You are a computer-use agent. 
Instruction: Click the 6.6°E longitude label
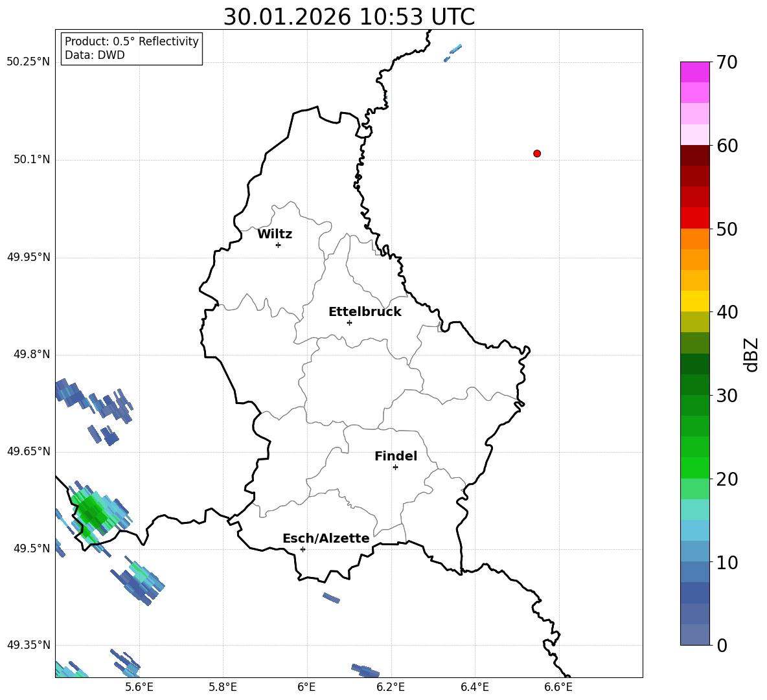(558, 687)
